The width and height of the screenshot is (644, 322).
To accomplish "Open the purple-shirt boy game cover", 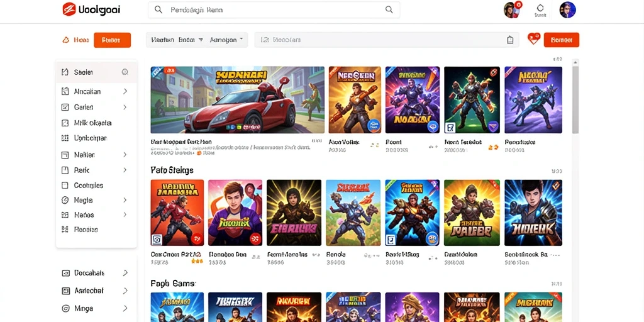I will (x=235, y=213).
